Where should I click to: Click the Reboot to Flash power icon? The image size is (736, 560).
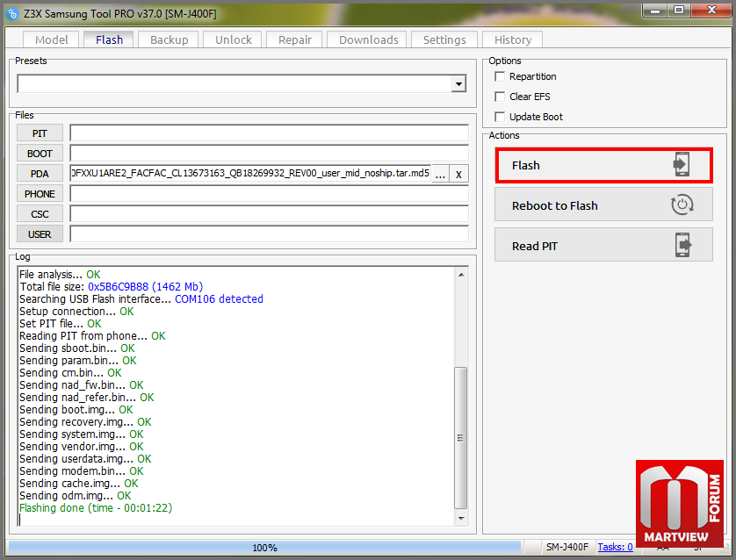[x=682, y=205]
